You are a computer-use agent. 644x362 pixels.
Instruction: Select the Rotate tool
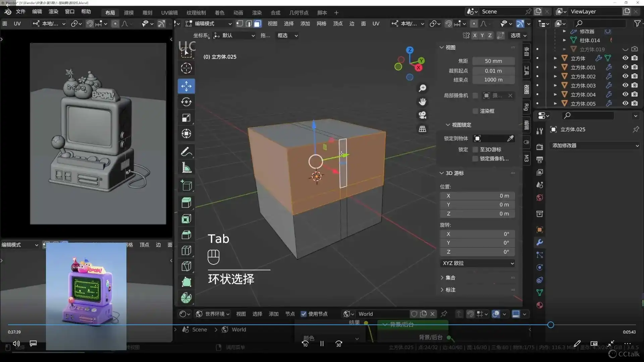pyautogui.click(x=186, y=102)
